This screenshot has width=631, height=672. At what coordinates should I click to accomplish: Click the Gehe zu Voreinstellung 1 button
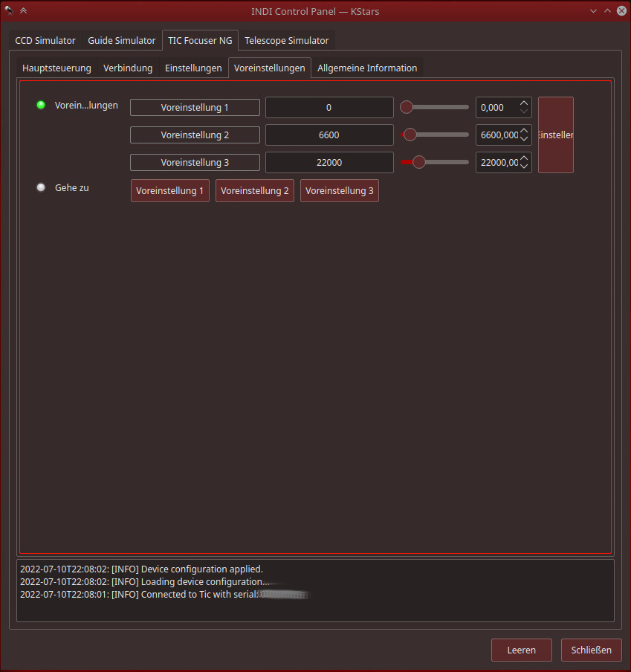(170, 190)
